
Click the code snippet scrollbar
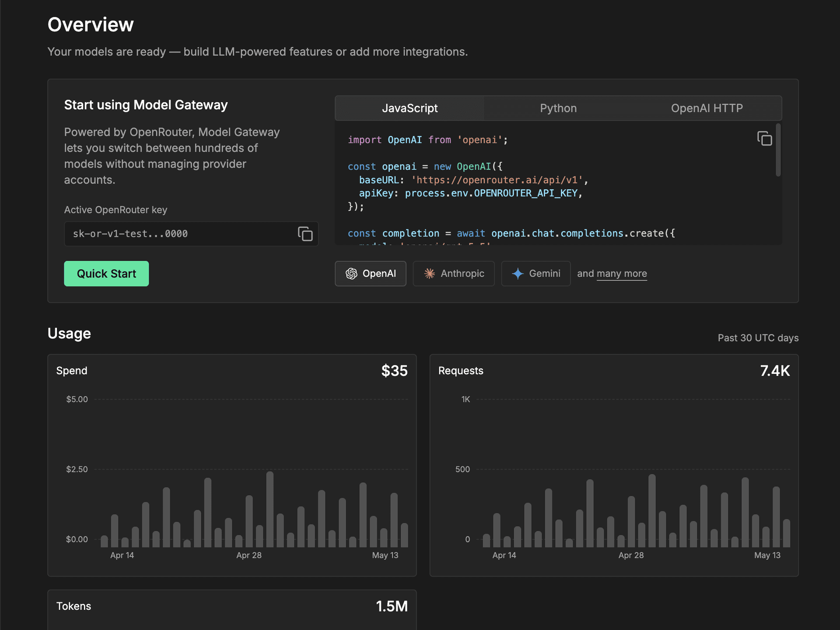click(x=778, y=150)
